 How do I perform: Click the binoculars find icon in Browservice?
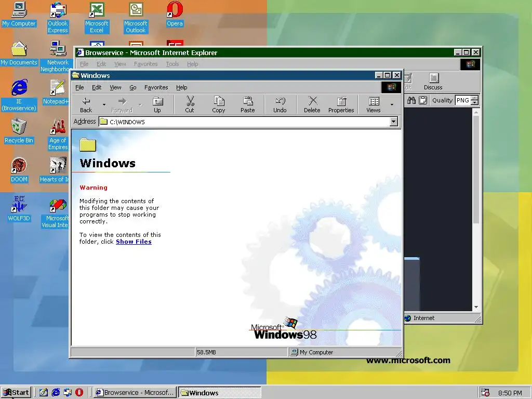coord(411,100)
